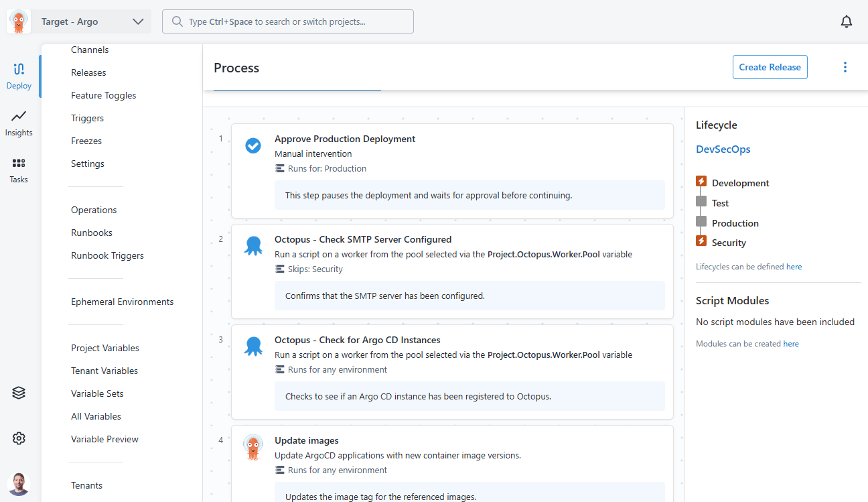Image resolution: width=868 pixels, height=502 pixels.
Task: Click the Production phase square icon
Action: click(701, 221)
